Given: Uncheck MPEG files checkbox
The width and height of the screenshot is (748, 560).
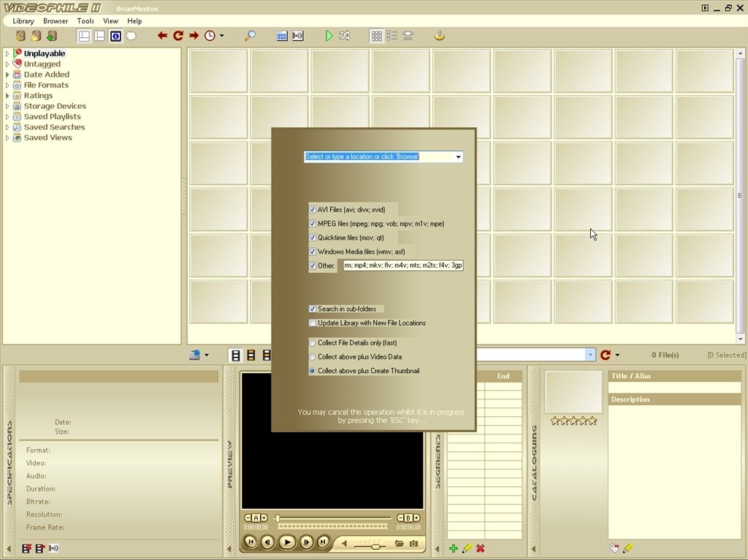Looking at the screenshot, I should click(313, 223).
